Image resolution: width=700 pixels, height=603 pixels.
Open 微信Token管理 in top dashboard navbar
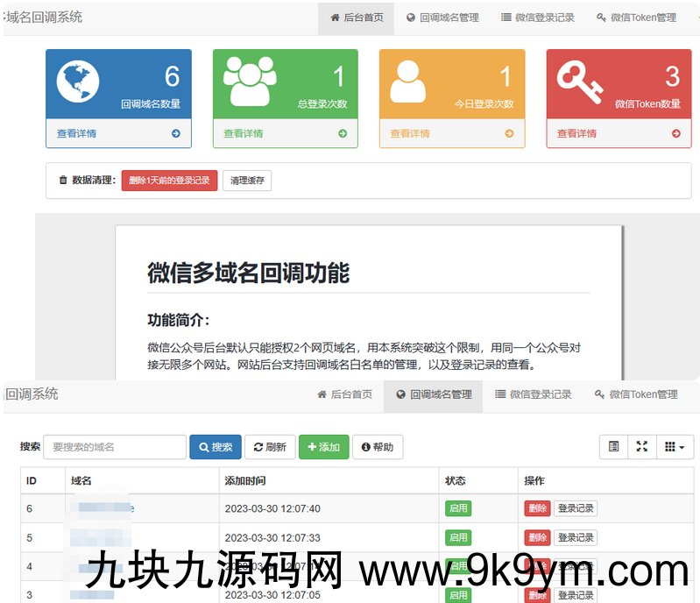636,18
